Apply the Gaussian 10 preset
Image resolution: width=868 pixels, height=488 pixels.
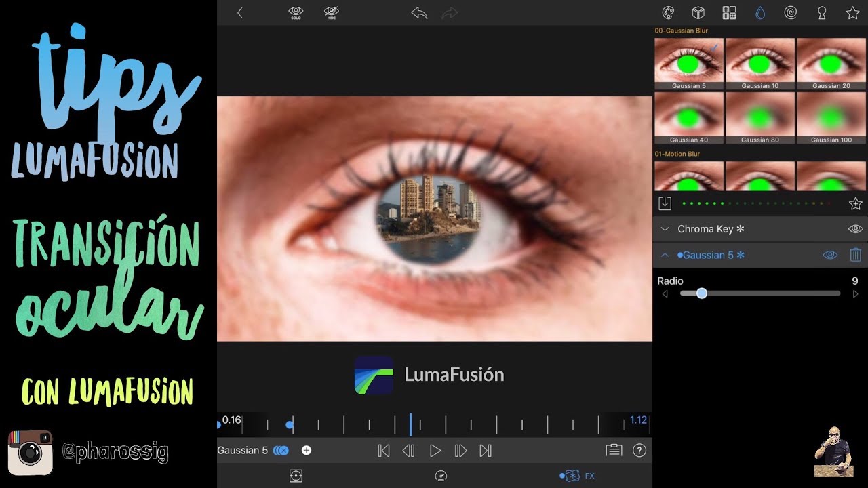[x=760, y=63]
